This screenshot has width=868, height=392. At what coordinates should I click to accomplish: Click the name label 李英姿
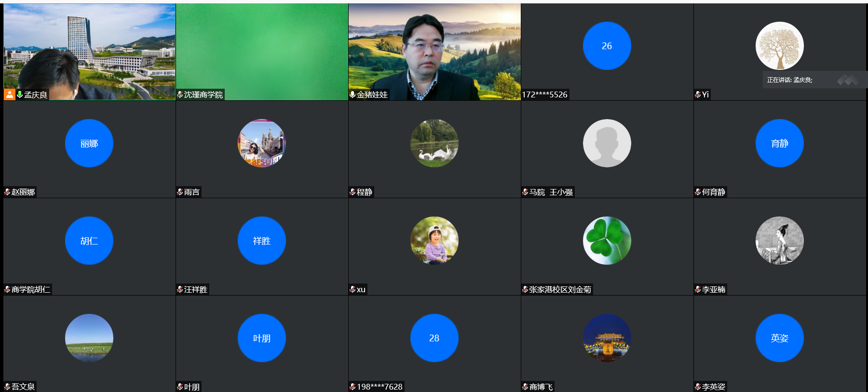click(713, 387)
